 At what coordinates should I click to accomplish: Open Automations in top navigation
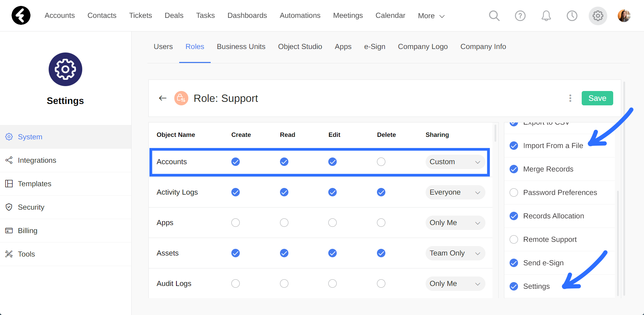[x=300, y=15]
